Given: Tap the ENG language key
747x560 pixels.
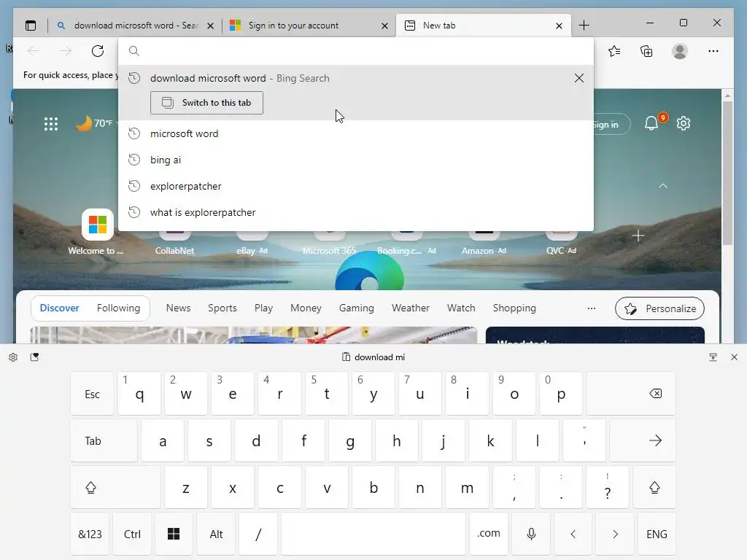Looking at the screenshot, I should point(657,534).
